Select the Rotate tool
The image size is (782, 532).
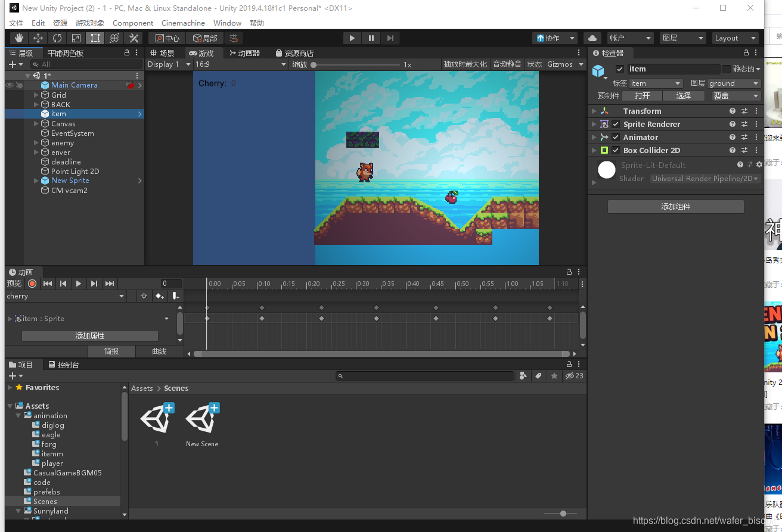pos(57,38)
